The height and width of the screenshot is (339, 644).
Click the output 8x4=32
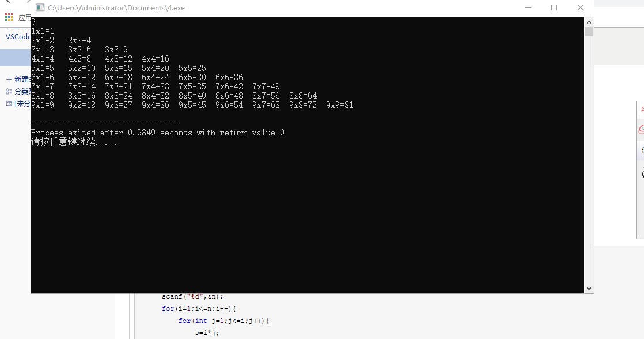(x=156, y=96)
